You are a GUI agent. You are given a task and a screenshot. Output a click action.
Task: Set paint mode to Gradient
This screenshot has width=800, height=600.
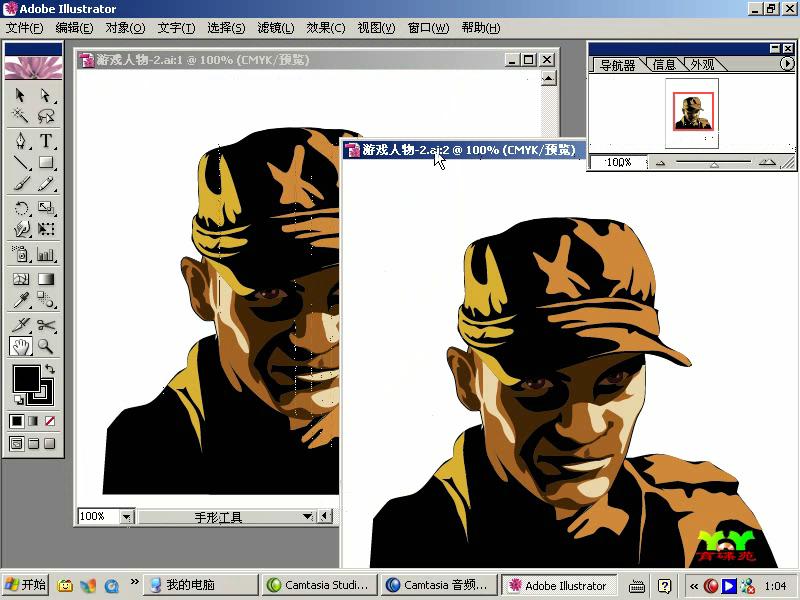(33, 421)
